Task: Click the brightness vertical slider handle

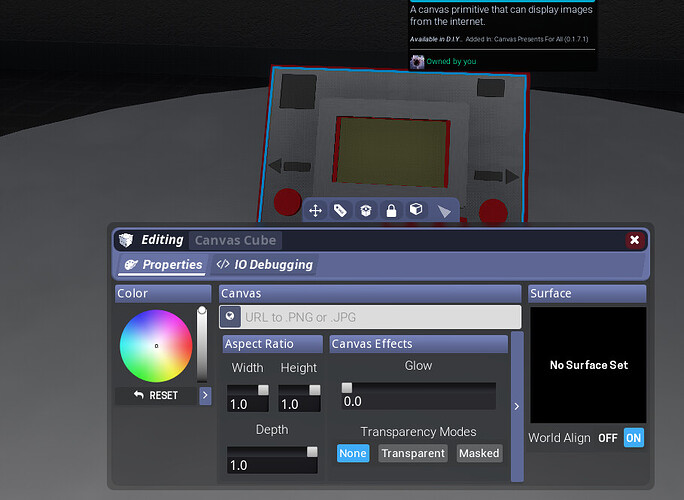Action: (x=202, y=311)
